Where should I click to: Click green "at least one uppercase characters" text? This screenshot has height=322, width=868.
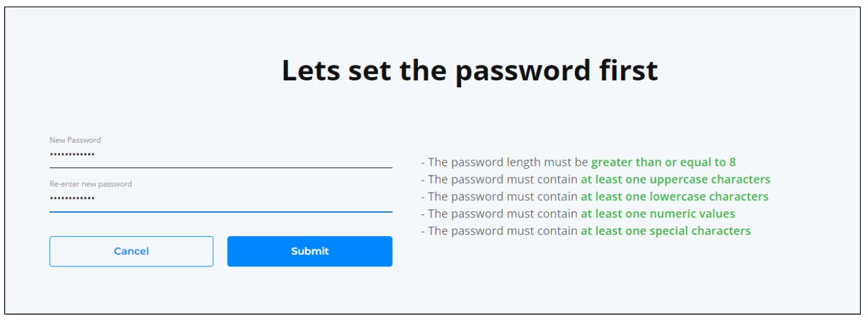coord(675,180)
